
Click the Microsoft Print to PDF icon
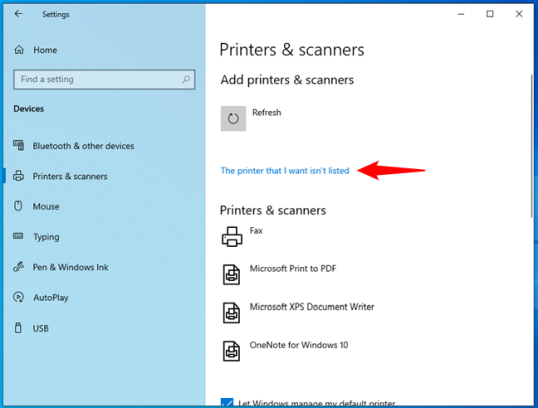click(x=231, y=275)
